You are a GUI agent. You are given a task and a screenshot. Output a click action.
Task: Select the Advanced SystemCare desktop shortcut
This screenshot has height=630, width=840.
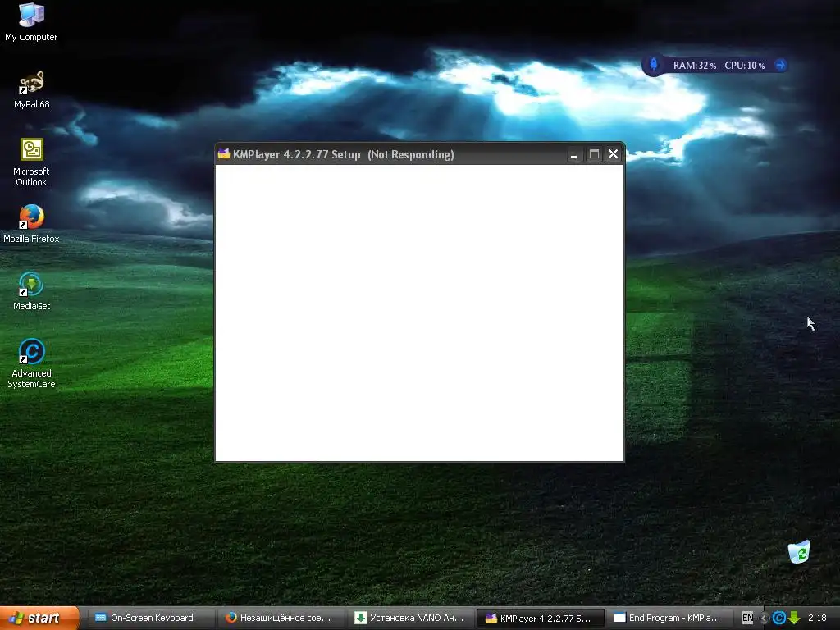[x=31, y=363]
